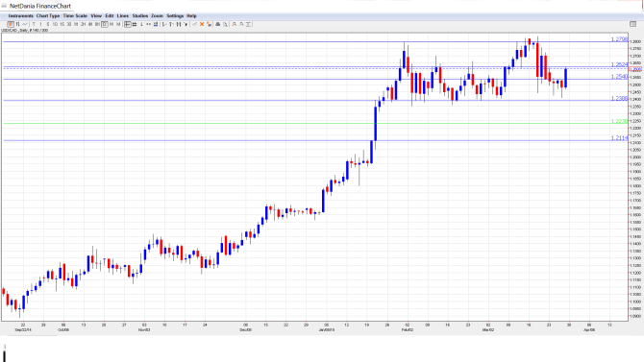Open the Zoom menu
Image resolution: width=644 pixels, height=362 pixels.
tap(157, 16)
